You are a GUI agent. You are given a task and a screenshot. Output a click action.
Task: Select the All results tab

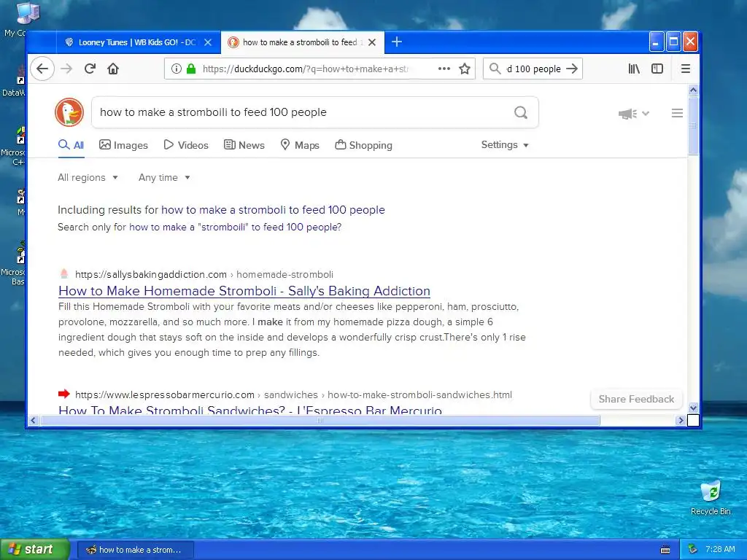pos(71,145)
